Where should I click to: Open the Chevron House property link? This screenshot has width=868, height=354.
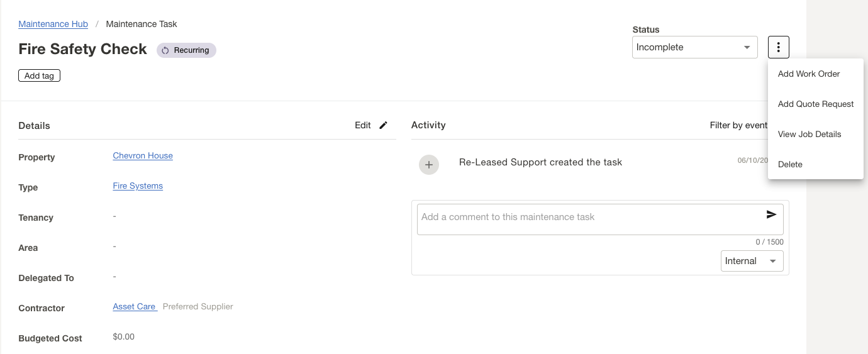143,155
